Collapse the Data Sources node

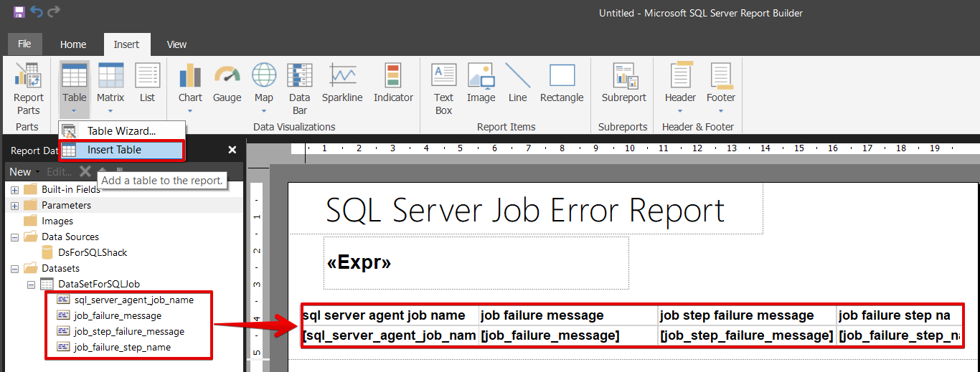pos(14,237)
